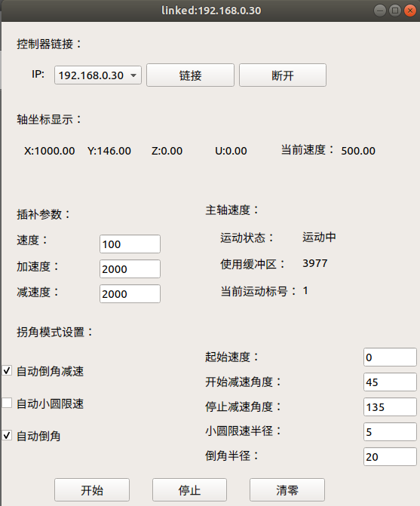The width and height of the screenshot is (420, 506).
Task: Click the 速度 input field showing 100
Action: [x=130, y=244]
